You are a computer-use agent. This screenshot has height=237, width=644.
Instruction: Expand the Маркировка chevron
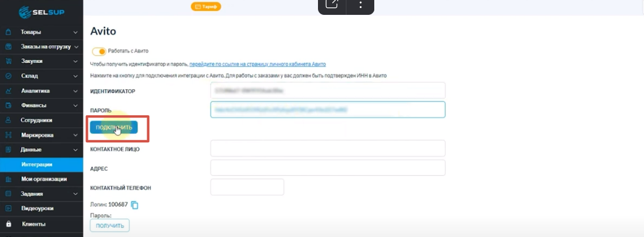point(75,135)
